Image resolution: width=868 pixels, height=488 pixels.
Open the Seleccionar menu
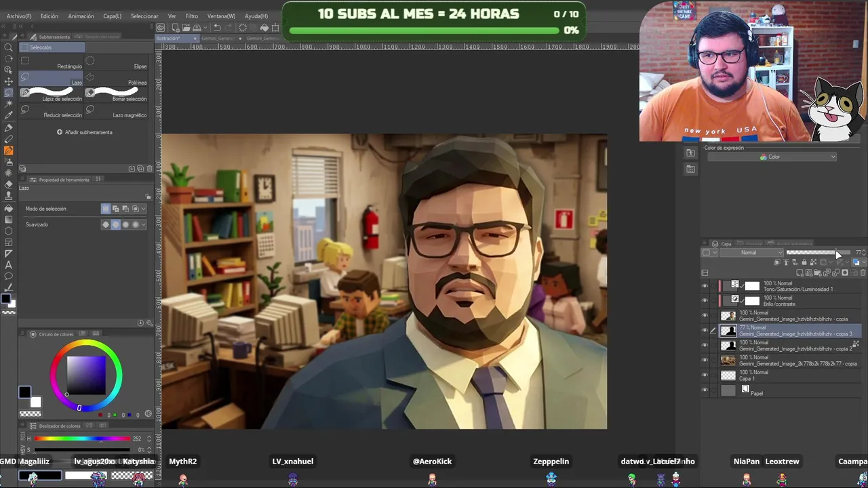pyautogui.click(x=144, y=16)
